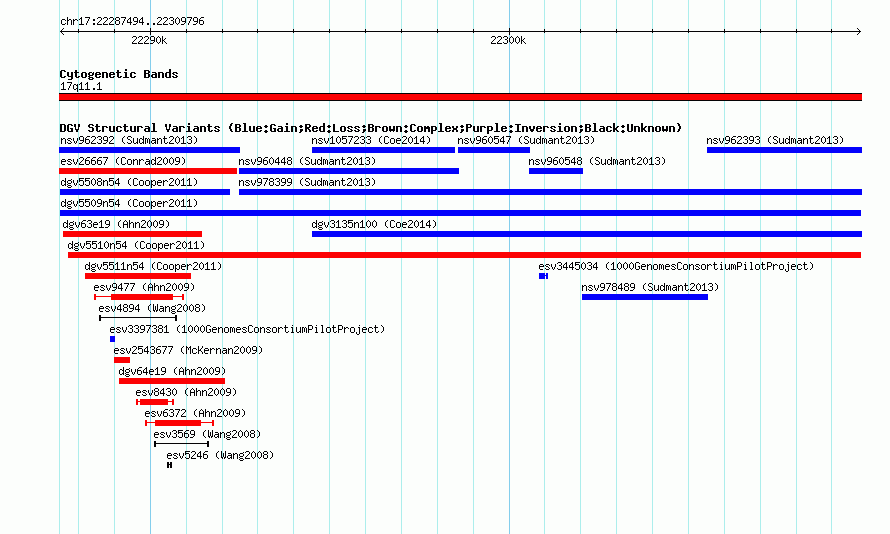Click the 22290k ruler label
Screen dimensions: 890x534
coord(149,40)
